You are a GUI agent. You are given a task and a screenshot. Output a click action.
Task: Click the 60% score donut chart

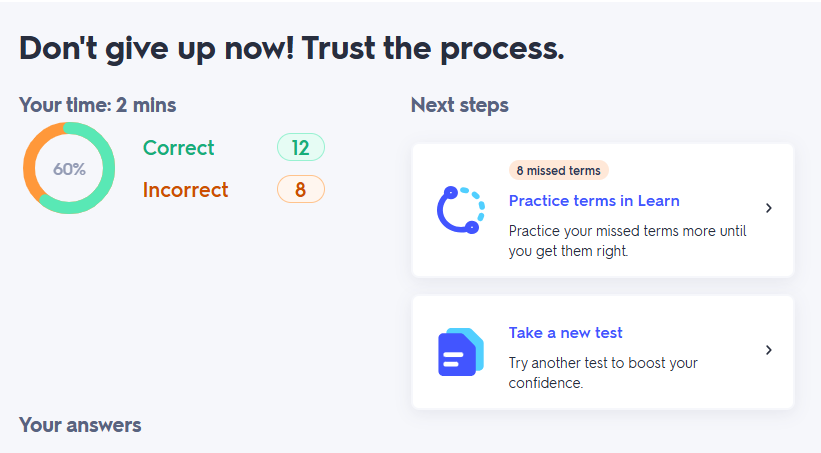69,169
